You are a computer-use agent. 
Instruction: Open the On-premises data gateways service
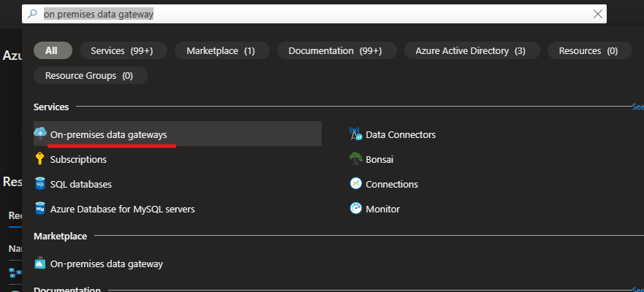point(178,134)
